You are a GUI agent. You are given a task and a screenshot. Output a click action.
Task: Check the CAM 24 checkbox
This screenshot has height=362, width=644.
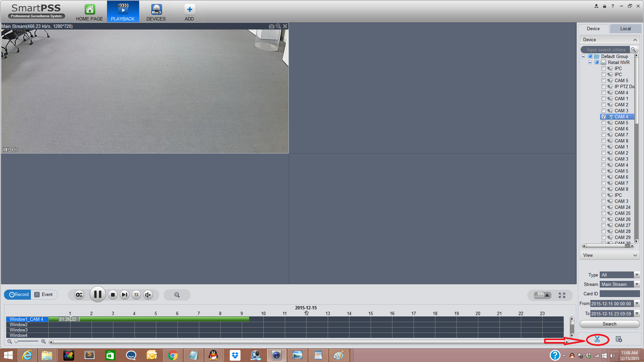[603, 207]
